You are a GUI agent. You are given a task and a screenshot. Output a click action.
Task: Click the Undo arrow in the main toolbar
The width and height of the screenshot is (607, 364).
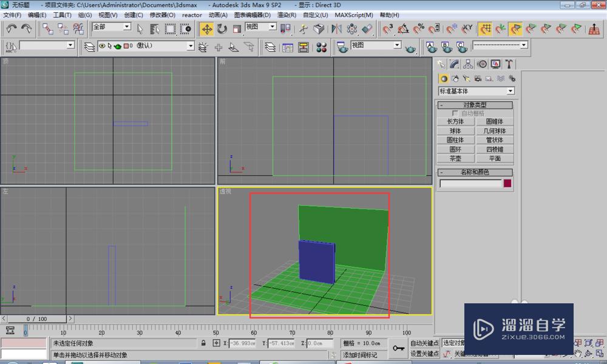pos(11,29)
